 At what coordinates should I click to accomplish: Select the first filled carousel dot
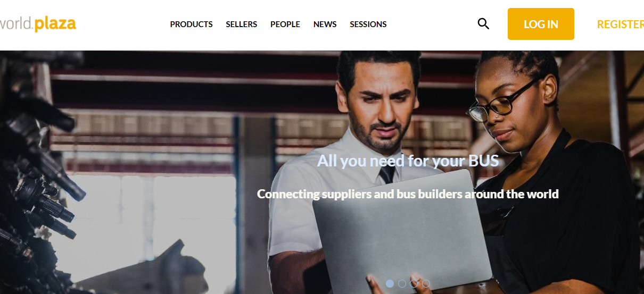point(390,283)
